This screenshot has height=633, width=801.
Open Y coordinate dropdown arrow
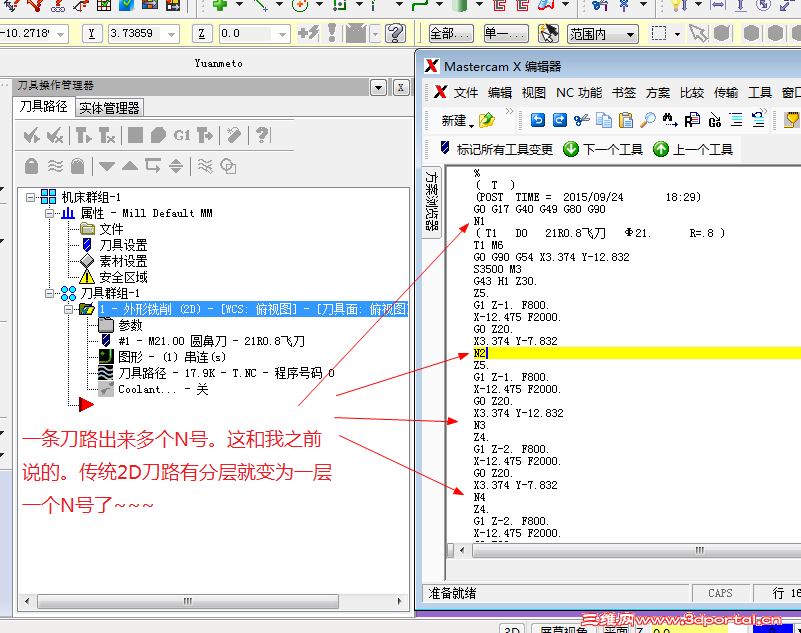pyautogui.click(x=172, y=34)
